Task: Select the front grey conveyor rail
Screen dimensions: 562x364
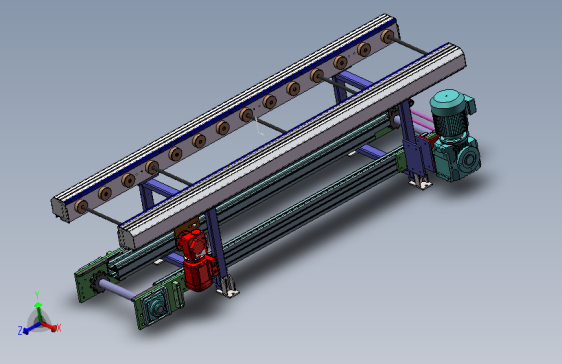Action: point(292,147)
